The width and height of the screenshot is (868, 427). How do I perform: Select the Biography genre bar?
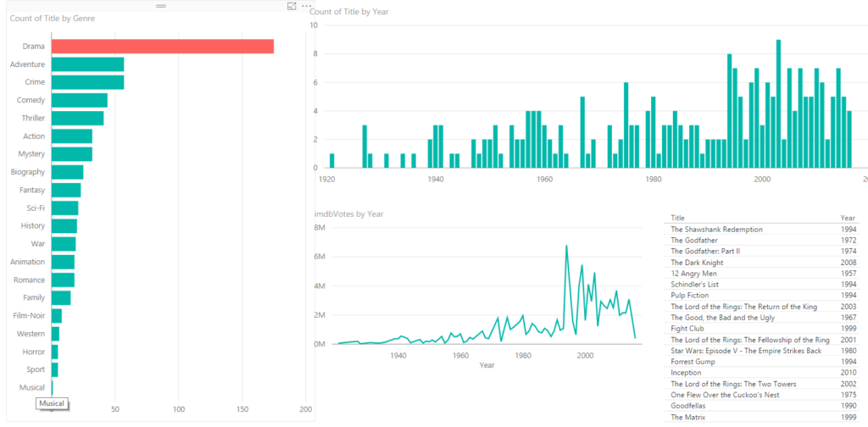coord(67,172)
